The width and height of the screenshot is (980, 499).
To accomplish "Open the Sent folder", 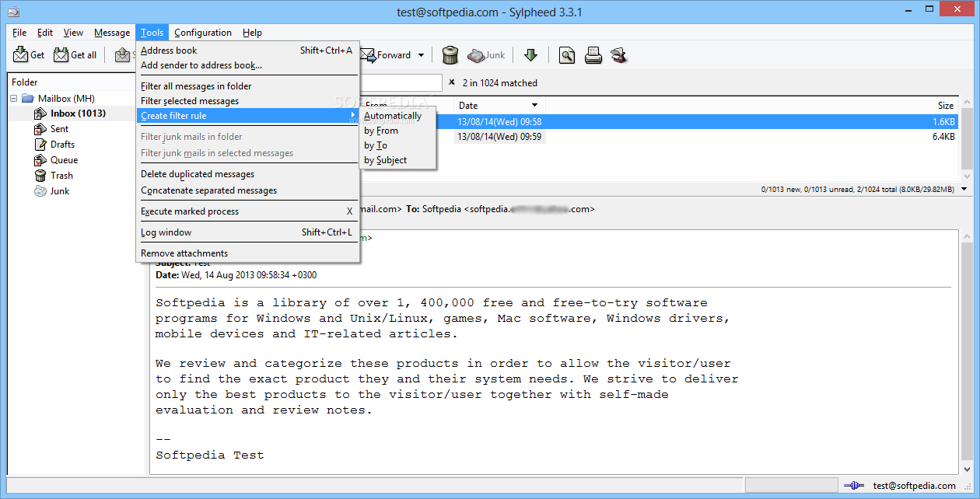I will click(59, 129).
